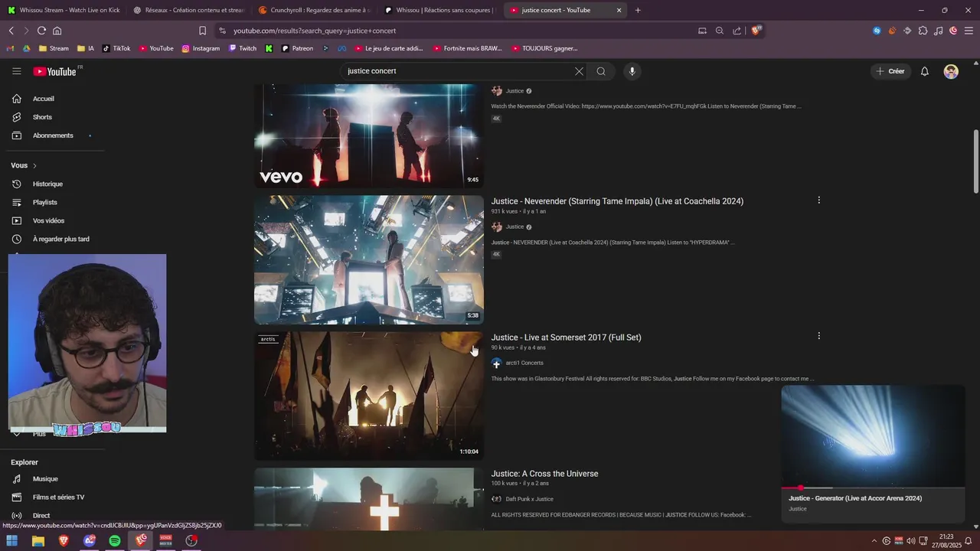Click the address bar URL
Screen dimensions: 980x551
click(x=315, y=31)
